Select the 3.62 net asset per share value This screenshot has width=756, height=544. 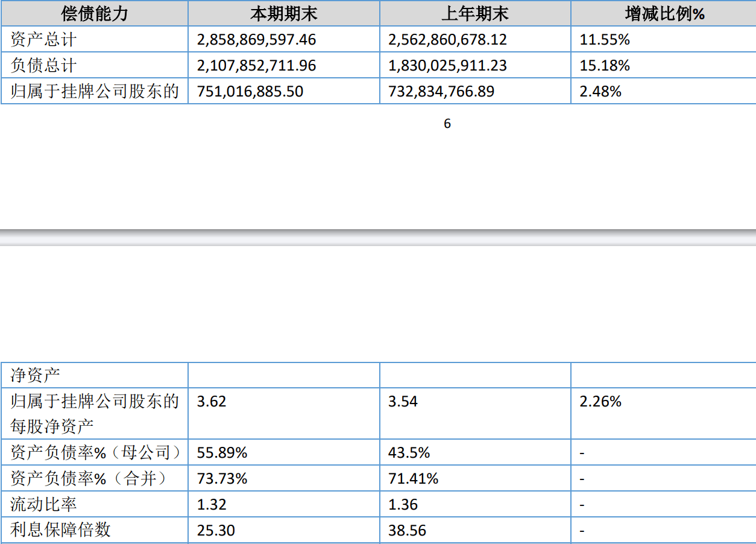tap(212, 402)
